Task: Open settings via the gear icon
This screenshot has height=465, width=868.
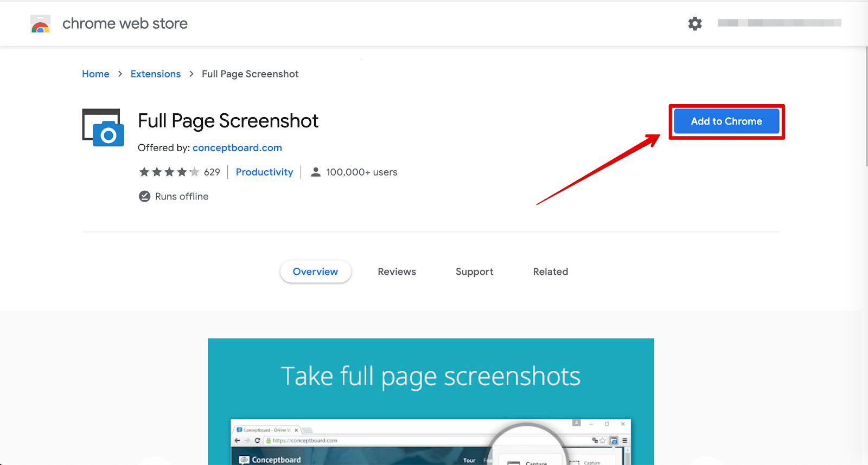Action: pyautogui.click(x=695, y=23)
